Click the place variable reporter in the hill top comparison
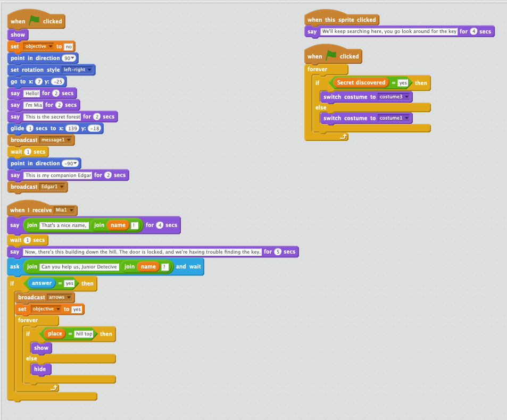507x420 pixels. 55,333
